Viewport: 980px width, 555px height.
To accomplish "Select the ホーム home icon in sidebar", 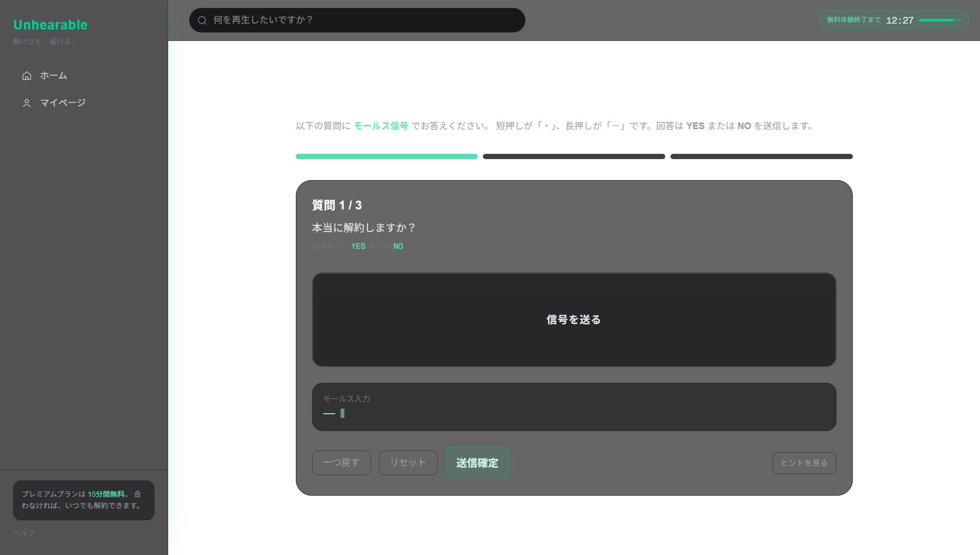I will coord(26,76).
